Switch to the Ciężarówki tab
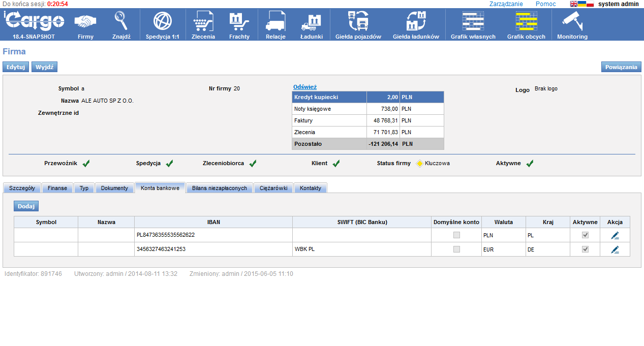644x346 pixels. (x=273, y=188)
